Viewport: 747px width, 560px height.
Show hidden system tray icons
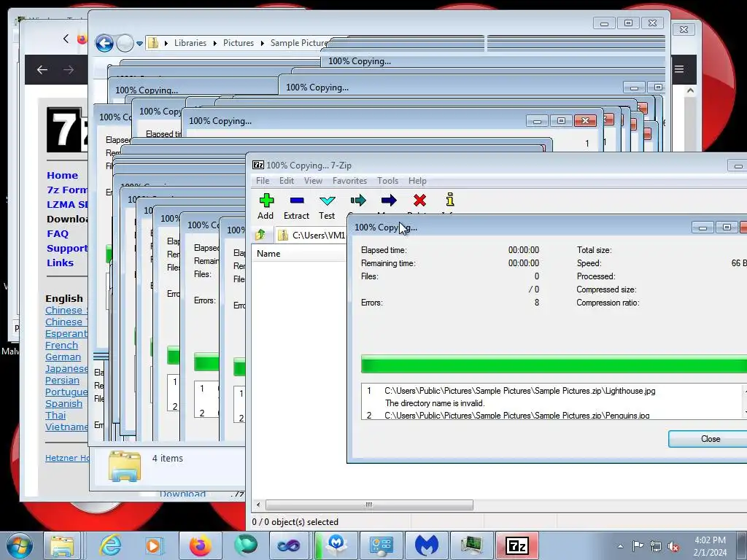pos(620,546)
